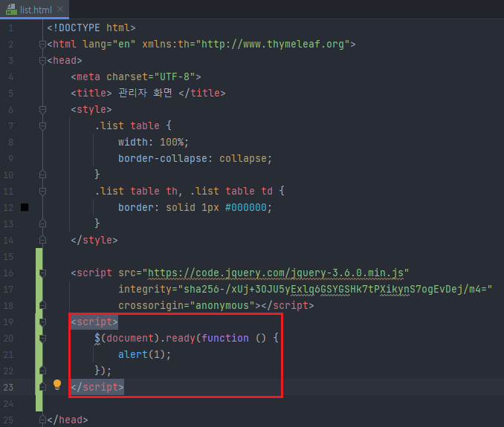The width and height of the screenshot is (504, 427).
Task: Click the highlighted opening <script> tag
Action: tap(94, 322)
